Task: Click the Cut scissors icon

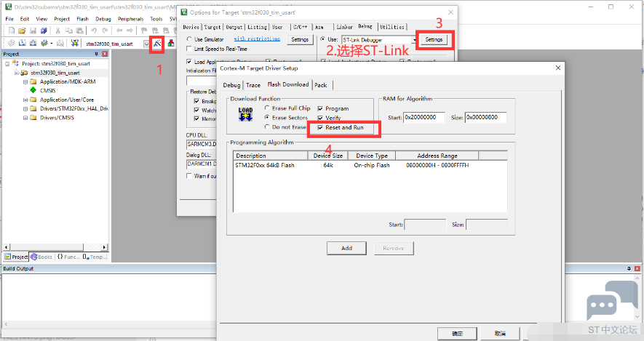Action: pyautogui.click(x=58, y=31)
